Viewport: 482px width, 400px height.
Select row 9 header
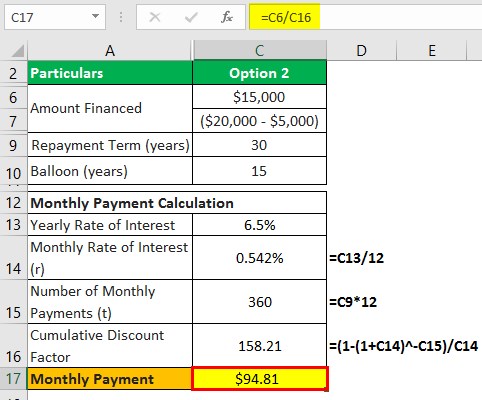pos(13,145)
